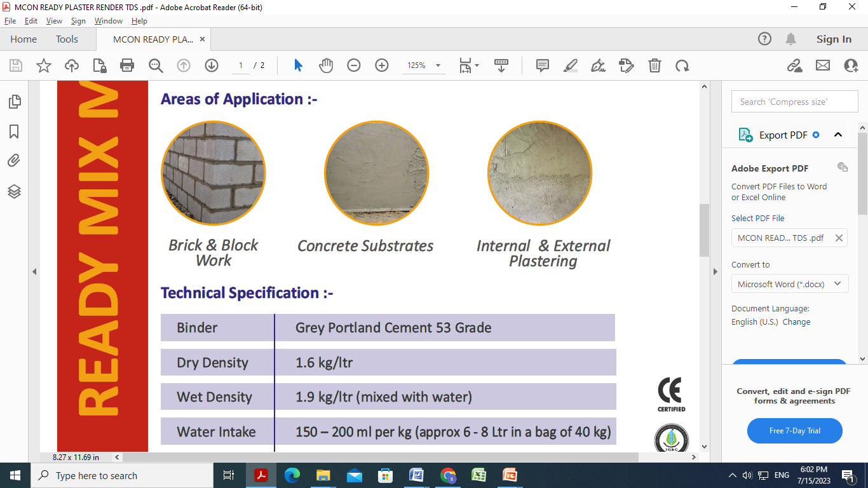
Task: Open Windows Start menu
Action: pos(15,475)
